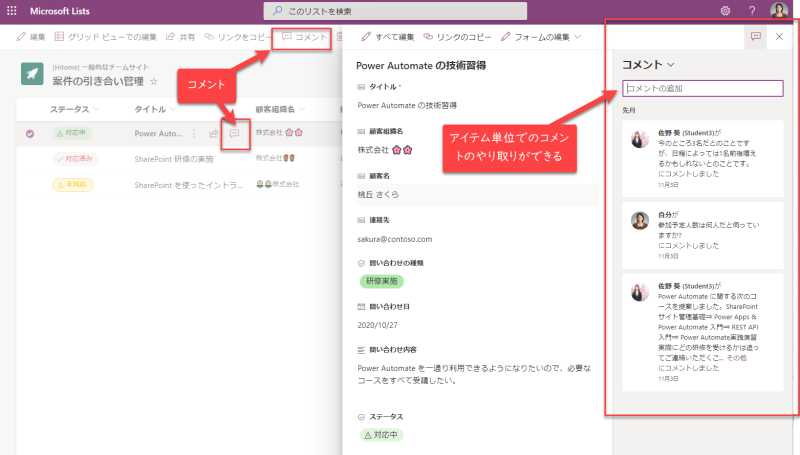Screen dimensions: 800x455
Task: Click the avatar on the first 佐野 葵 comment
Action: [x=640, y=139]
